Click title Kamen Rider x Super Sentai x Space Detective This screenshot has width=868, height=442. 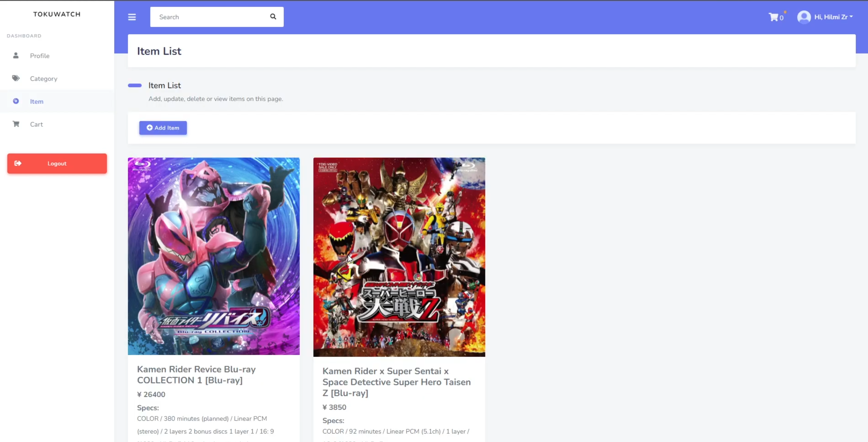tap(396, 382)
